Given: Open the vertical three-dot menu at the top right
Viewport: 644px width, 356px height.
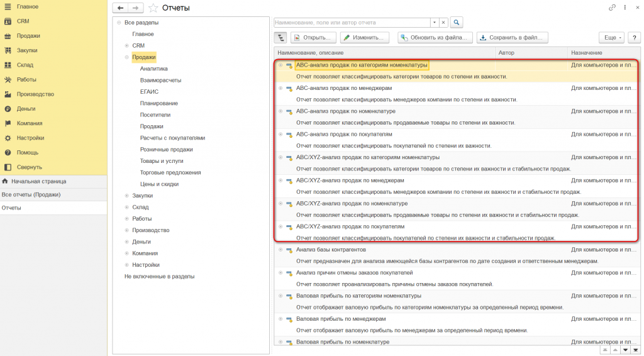Looking at the screenshot, I should [x=625, y=8].
